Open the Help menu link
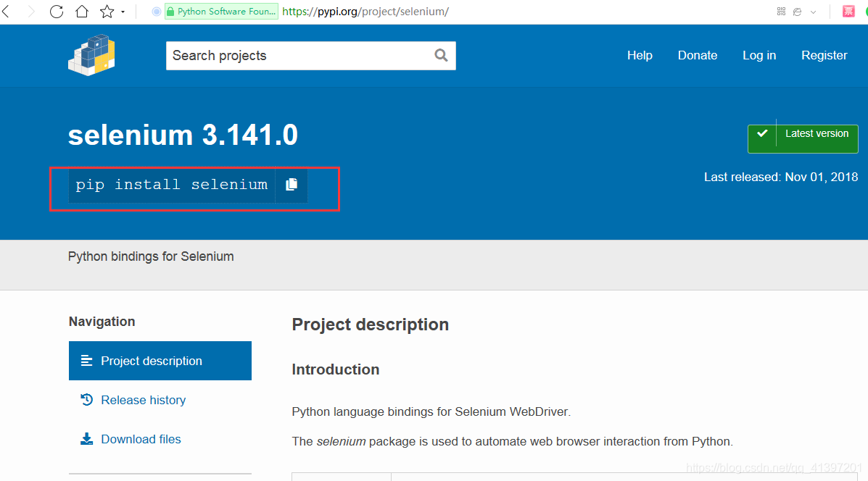Viewport: 868px width, 481px height. coord(640,55)
